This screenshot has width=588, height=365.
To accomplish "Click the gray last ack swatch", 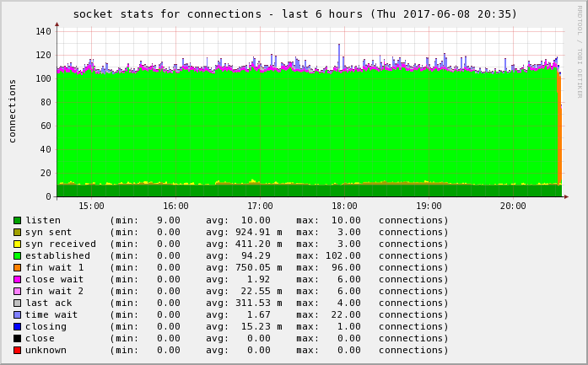I will [x=17, y=303].
